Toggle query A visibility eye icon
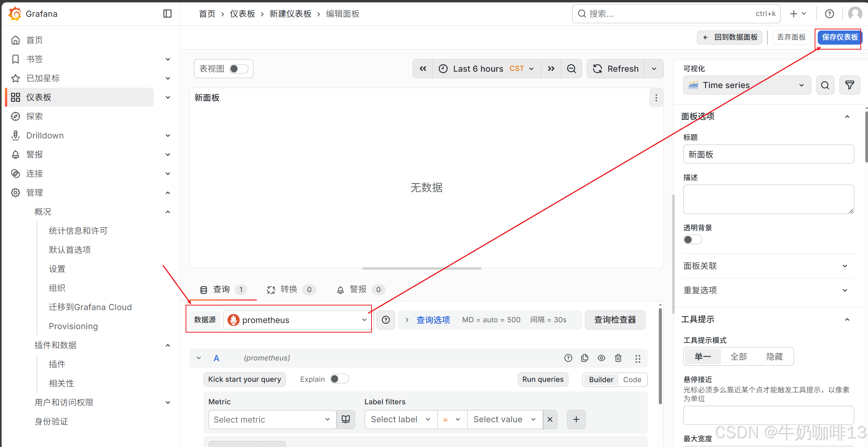This screenshot has width=868, height=447. click(601, 358)
